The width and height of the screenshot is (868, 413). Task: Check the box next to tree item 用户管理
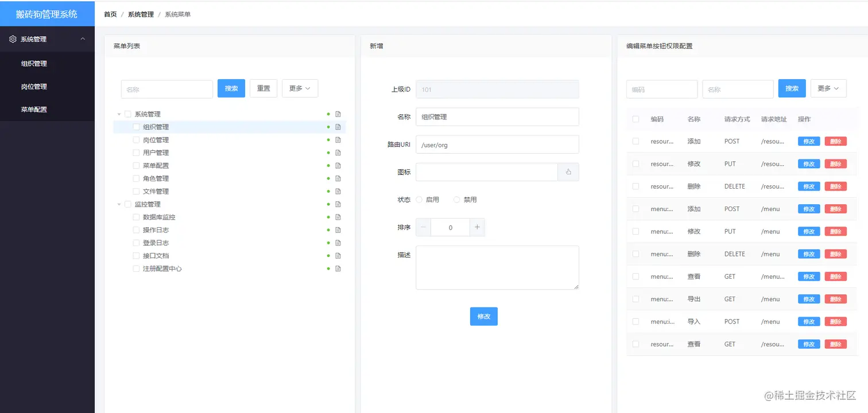coord(136,153)
